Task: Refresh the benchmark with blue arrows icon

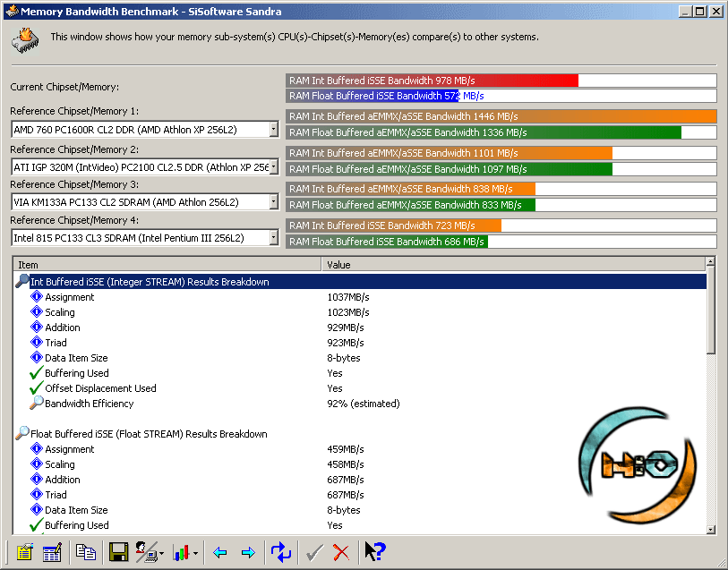Action: point(281,552)
